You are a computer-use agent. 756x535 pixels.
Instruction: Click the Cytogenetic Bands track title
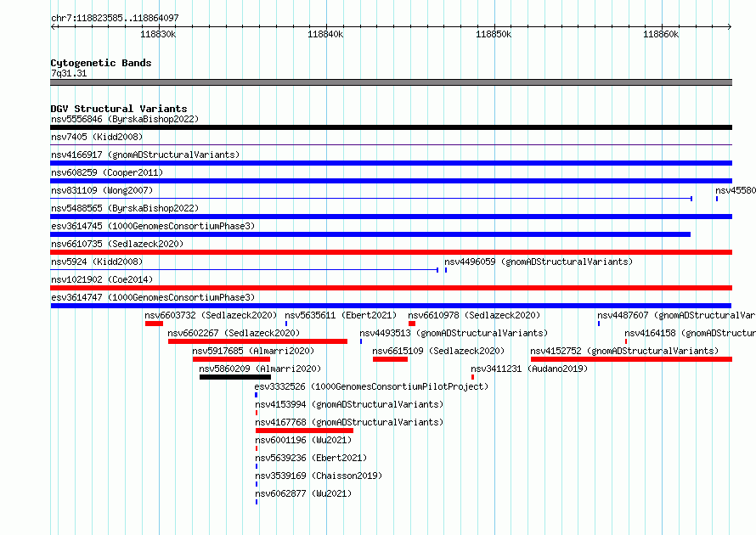[101, 63]
